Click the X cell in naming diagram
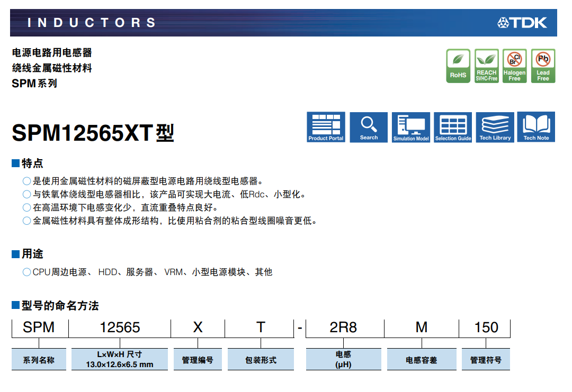 [x=198, y=327]
